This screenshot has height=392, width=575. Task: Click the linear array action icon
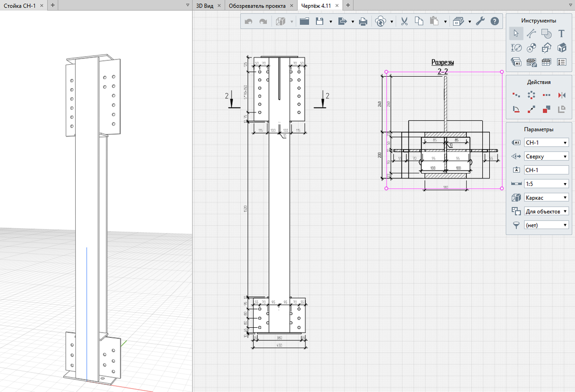[x=546, y=95]
